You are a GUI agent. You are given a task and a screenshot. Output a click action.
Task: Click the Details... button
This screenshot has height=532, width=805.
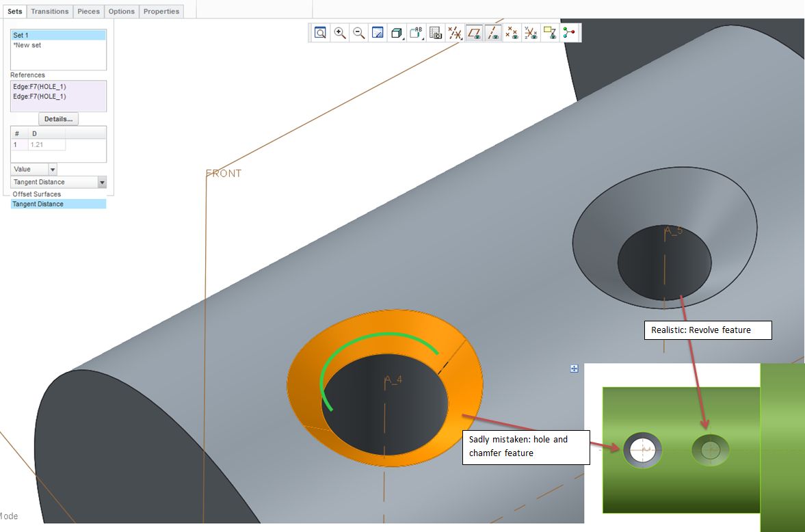58,118
